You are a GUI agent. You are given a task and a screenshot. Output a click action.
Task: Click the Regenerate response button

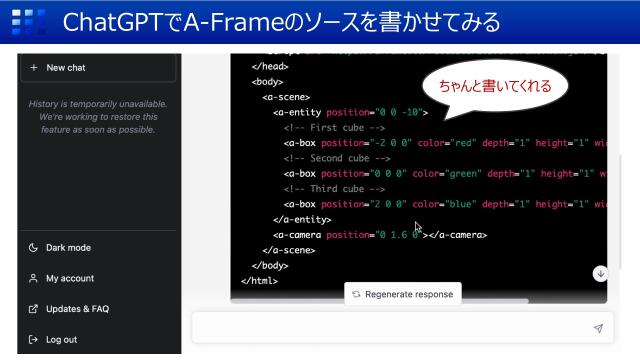pyautogui.click(x=403, y=294)
